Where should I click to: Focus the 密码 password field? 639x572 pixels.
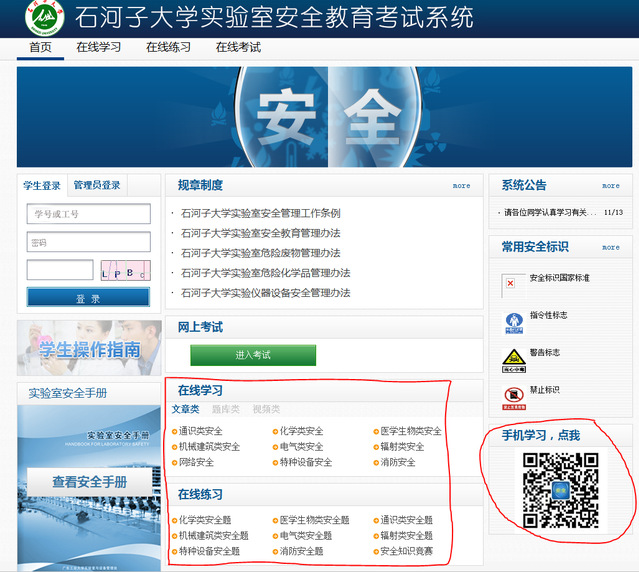pos(88,242)
